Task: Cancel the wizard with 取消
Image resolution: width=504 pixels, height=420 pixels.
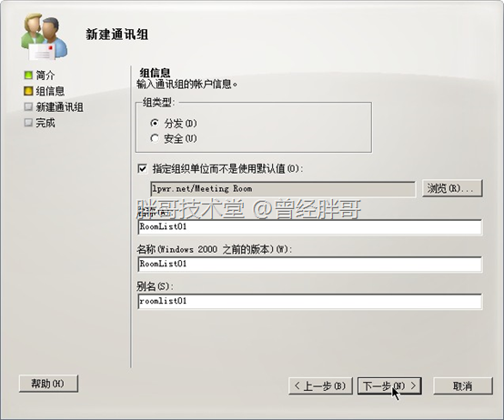Action: [x=462, y=385]
